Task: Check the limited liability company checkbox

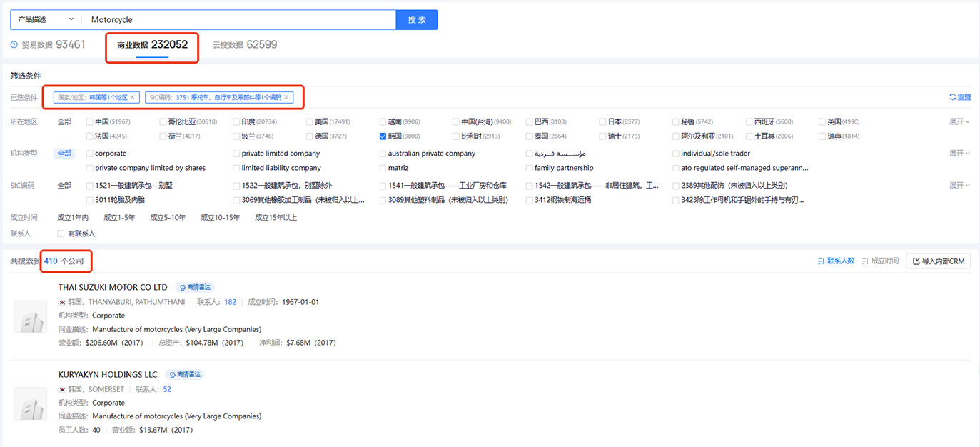Action: (236, 169)
